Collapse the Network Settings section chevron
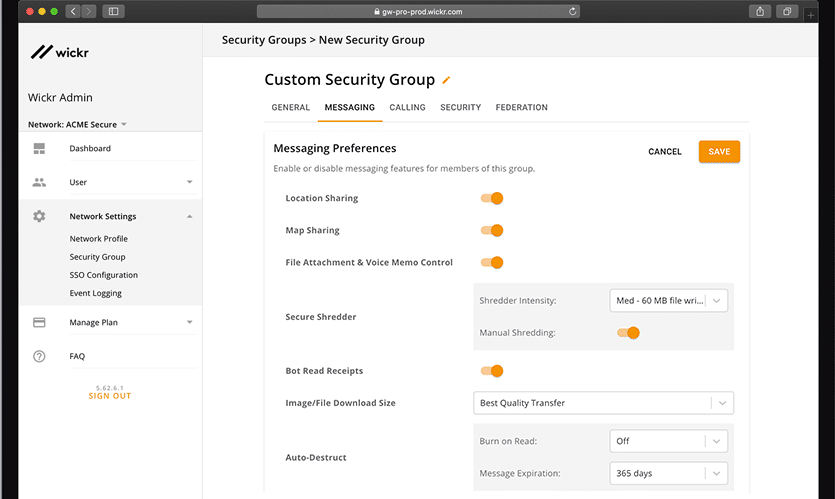The height and width of the screenshot is (499, 835). pos(190,216)
